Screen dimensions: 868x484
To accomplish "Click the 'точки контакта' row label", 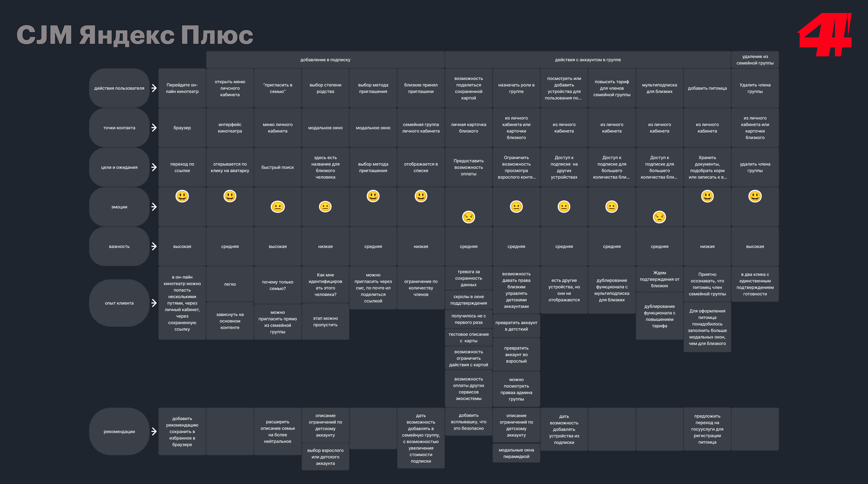I will (x=119, y=128).
